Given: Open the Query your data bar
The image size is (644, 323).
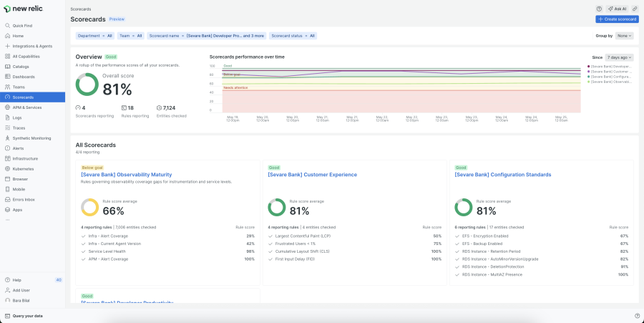Looking at the screenshot, I should pos(29,316).
